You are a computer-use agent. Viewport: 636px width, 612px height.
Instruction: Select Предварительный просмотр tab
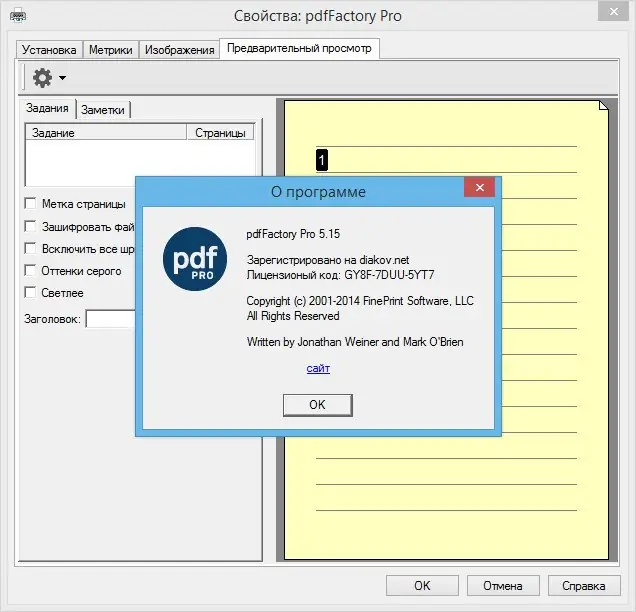[x=299, y=48]
